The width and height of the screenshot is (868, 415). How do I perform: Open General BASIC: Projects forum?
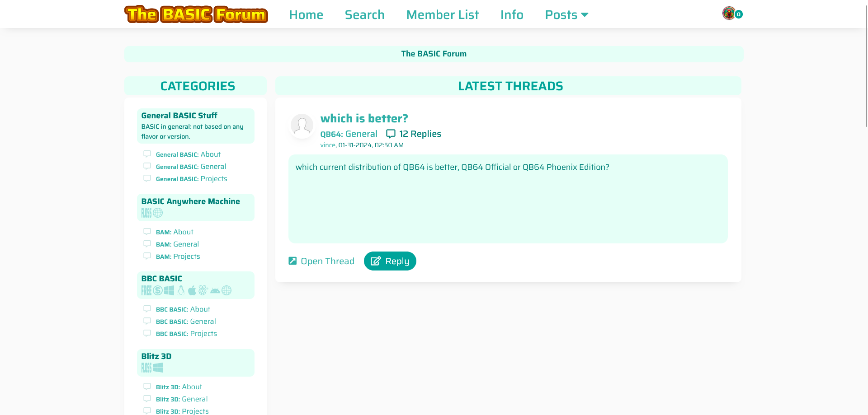click(x=192, y=179)
